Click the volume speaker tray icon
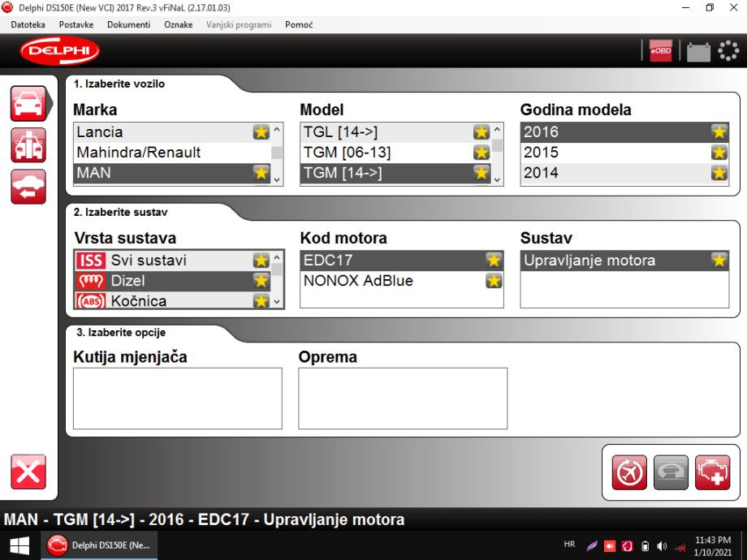 click(x=662, y=546)
